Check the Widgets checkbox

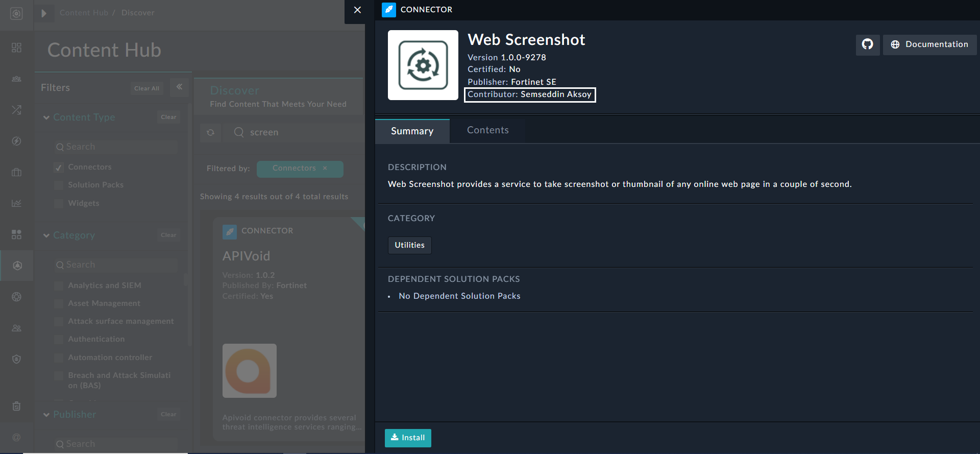point(59,203)
